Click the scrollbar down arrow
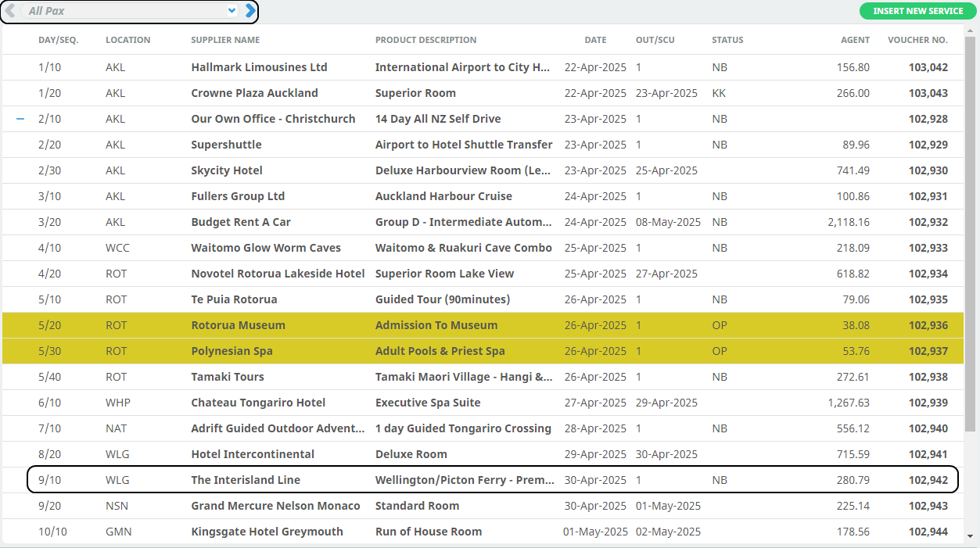The width and height of the screenshot is (980, 548). pyautogui.click(x=971, y=536)
